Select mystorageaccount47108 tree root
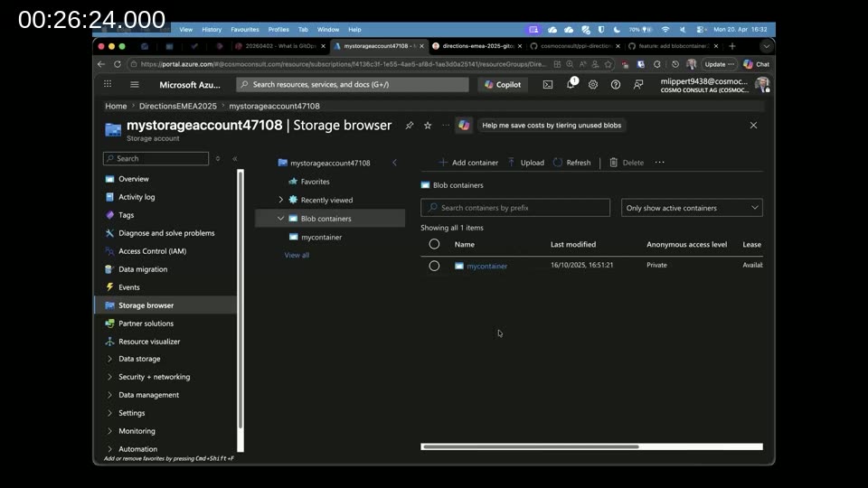The image size is (868, 488). coord(330,164)
